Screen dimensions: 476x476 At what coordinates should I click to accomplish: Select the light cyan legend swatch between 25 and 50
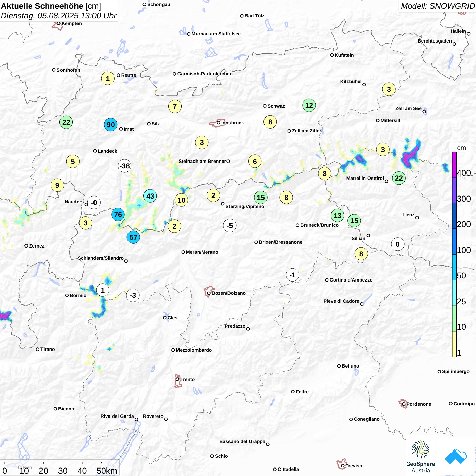click(454, 293)
